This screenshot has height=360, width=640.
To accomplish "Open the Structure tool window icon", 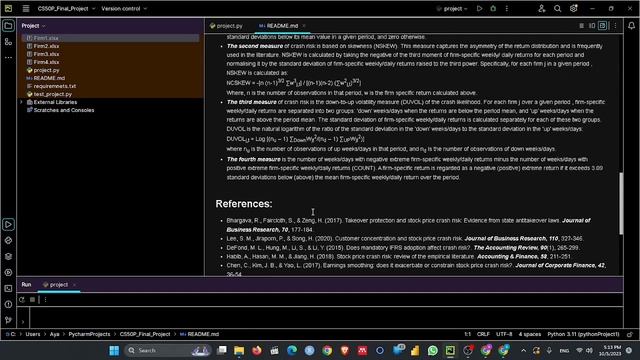I will (x=8, y=42).
